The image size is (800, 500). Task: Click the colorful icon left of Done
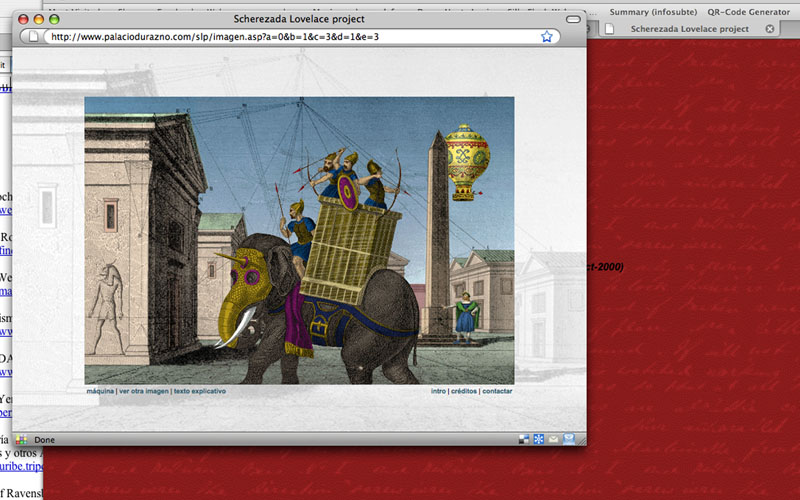(22, 439)
